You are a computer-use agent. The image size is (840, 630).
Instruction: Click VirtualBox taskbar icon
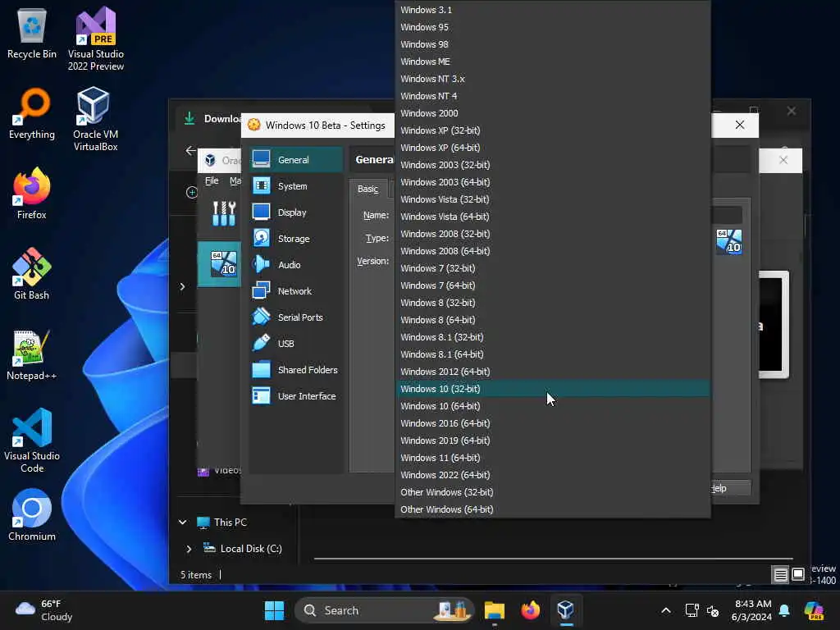(566, 609)
